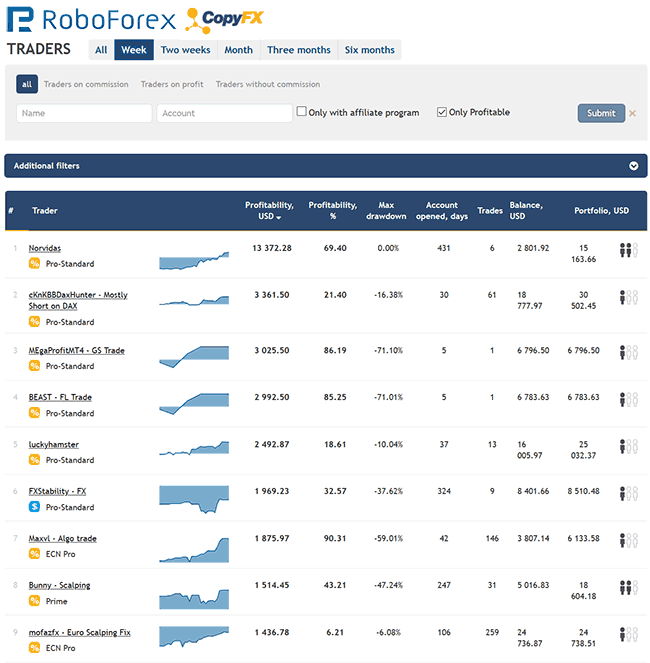Sort by Profitability USD column arrow
The image size is (650, 663).
click(x=279, y=217)
